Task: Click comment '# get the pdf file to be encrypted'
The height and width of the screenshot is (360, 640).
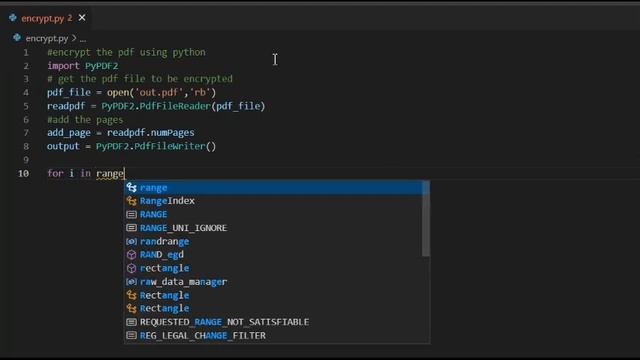Action: (140, 79)
